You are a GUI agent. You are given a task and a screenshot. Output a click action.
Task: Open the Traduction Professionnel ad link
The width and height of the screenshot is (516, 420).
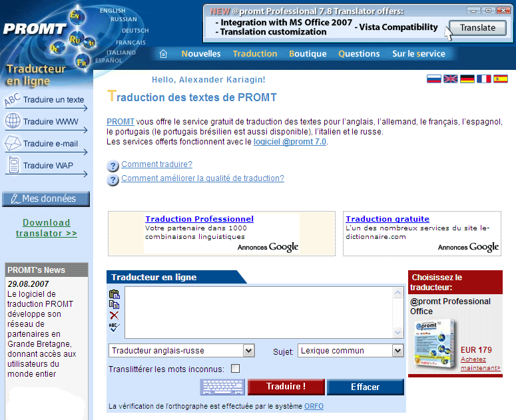point(200,219)
